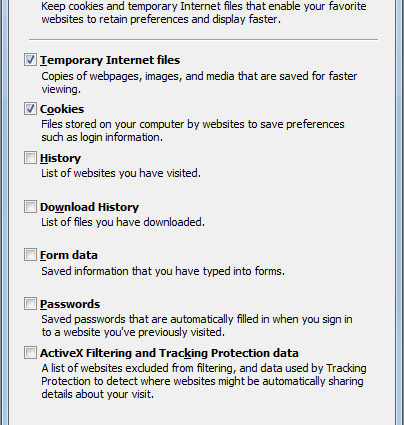The image size is (404, 425).
Task: Click the 'List of websites you have visited' description
Action: 121,173
